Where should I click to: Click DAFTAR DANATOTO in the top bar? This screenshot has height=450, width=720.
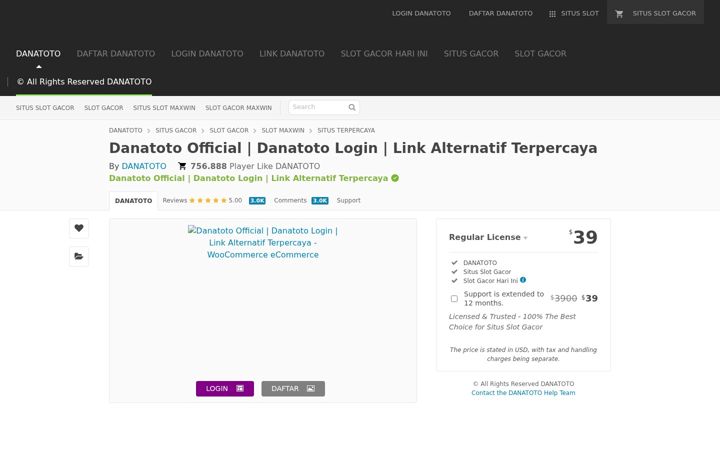click(501, 14)
